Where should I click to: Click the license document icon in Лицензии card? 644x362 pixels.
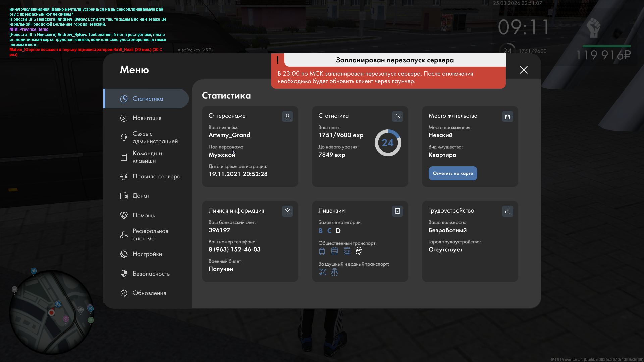(397, 211)
